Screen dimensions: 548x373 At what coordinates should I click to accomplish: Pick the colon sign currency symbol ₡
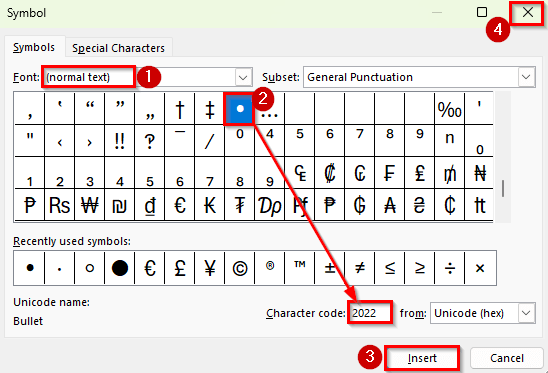330,173
